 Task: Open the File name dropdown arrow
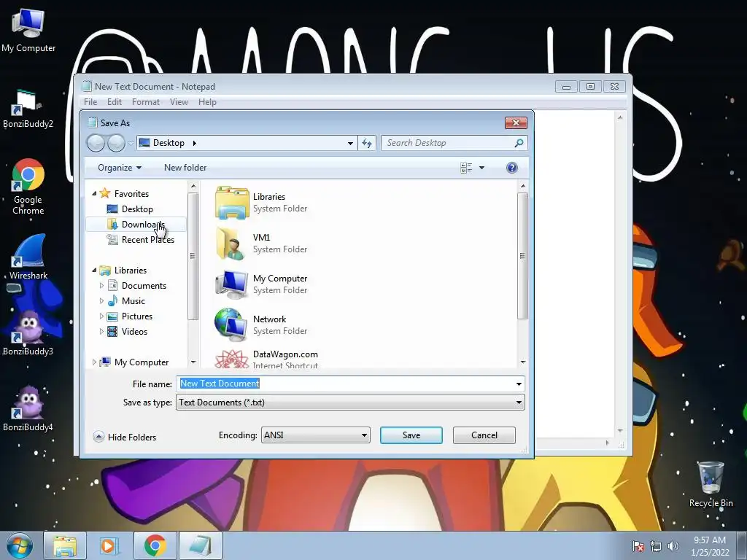click(x=519, y=384)
